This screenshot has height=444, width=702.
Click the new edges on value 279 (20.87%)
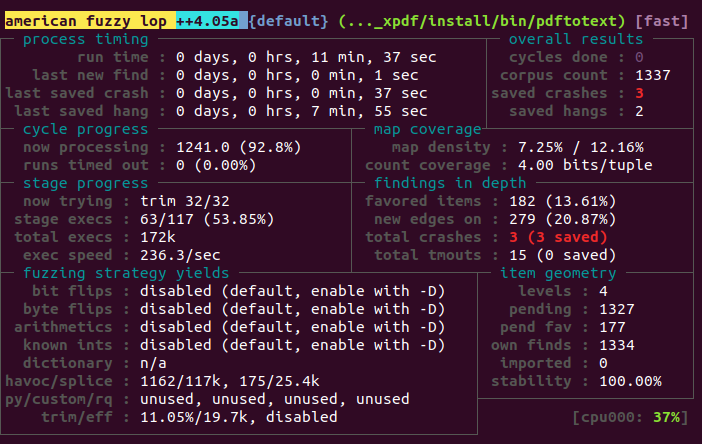563,219
